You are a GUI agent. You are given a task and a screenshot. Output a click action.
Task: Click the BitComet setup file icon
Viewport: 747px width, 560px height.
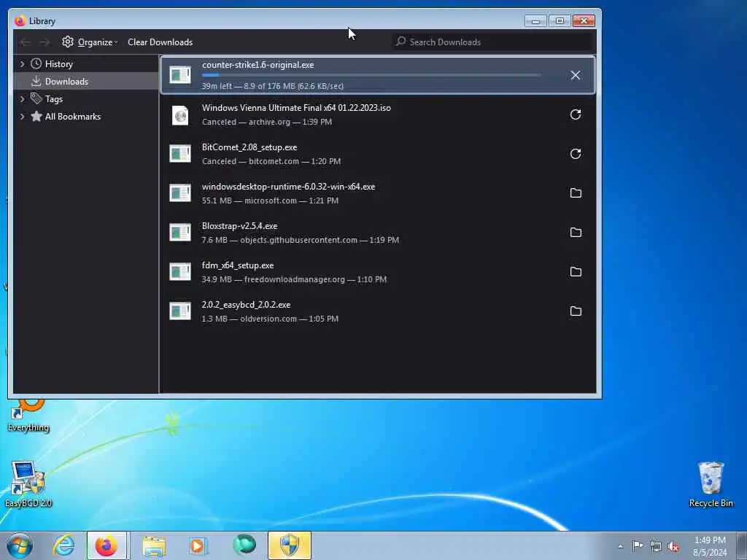coord(180,153)
